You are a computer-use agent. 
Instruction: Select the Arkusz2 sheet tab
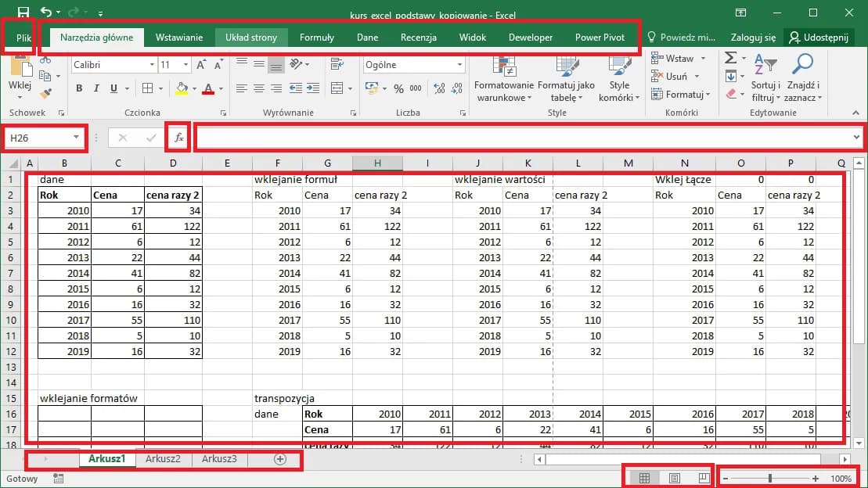click(x=164, y=460)
